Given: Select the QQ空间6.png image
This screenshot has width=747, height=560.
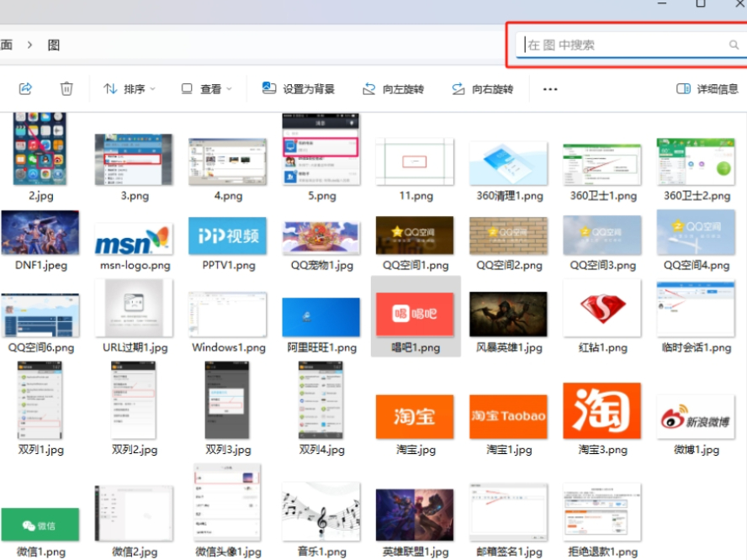Looking at the screenshot, I should 40,315.
